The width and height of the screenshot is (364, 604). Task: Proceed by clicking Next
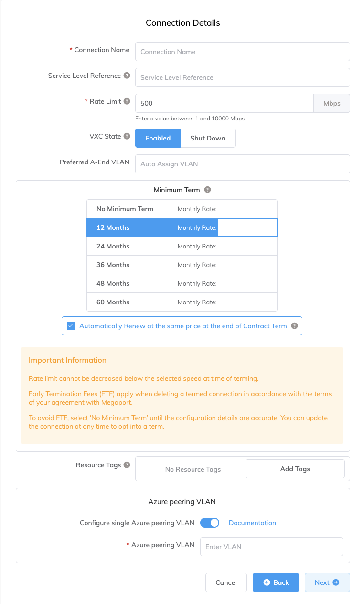(x=327, y=582)
